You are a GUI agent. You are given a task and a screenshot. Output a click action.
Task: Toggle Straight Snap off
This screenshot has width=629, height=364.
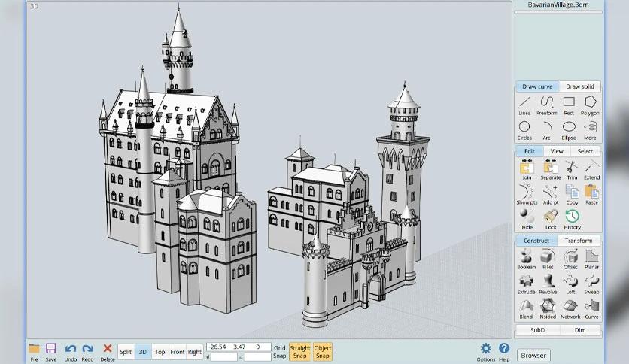pos(299,351)
